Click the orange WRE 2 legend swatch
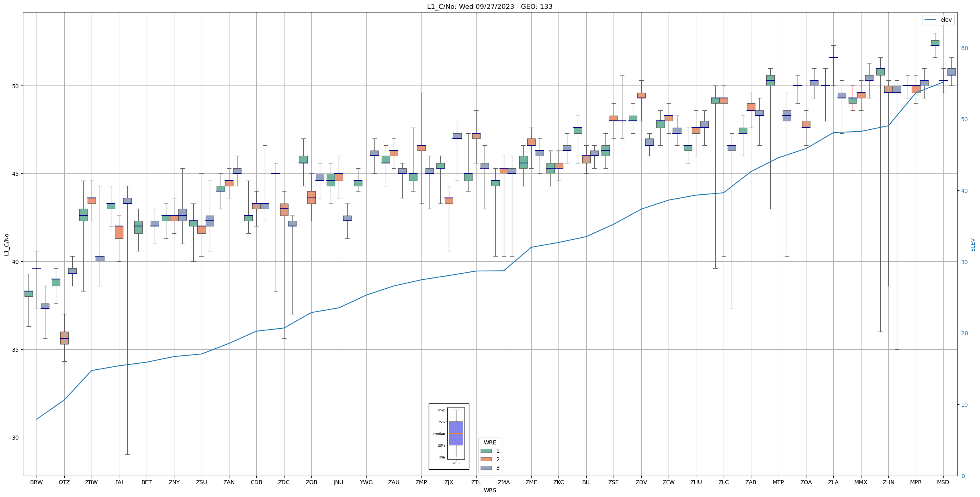 486,459
